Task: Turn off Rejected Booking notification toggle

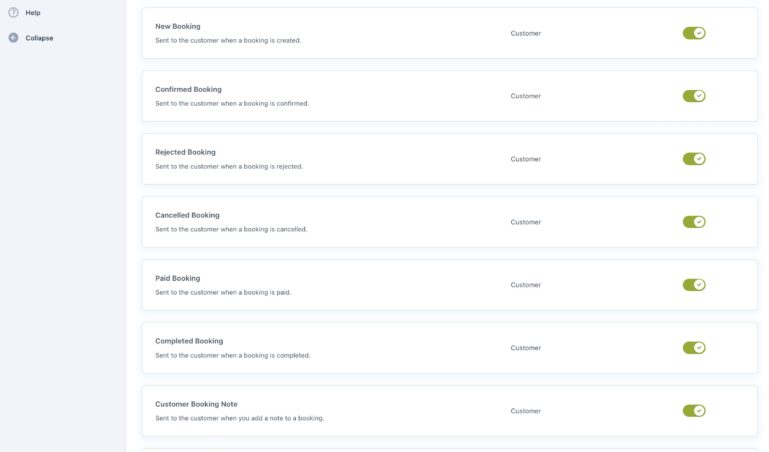Action: click(x=694, y=159)
